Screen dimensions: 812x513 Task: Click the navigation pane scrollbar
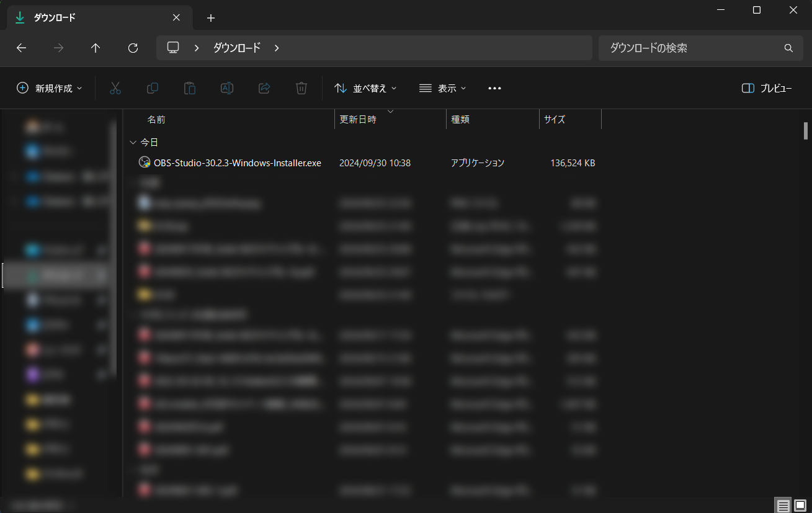coord(113,248)
